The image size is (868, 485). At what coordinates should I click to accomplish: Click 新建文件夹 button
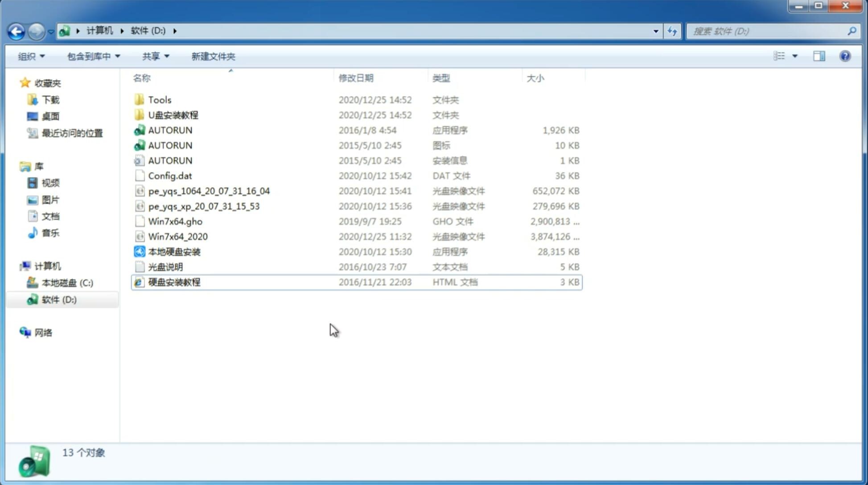(x=213, y=56)
